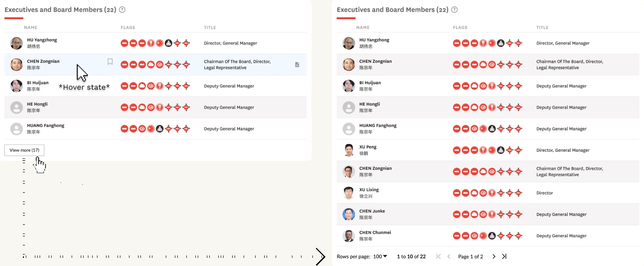Click cloud flag for BI Huijuan, right table
The height and width of the screenshot is (266, 644).
pos(474,86)
